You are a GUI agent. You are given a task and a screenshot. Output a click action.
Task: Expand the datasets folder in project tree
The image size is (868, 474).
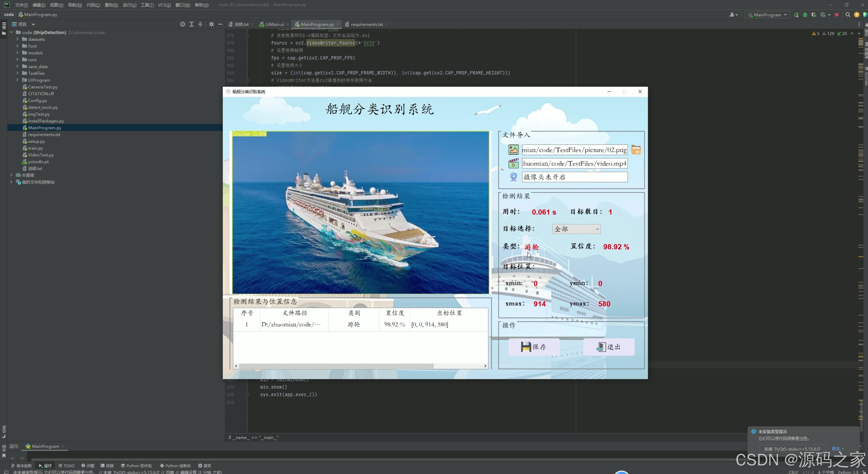17,39
